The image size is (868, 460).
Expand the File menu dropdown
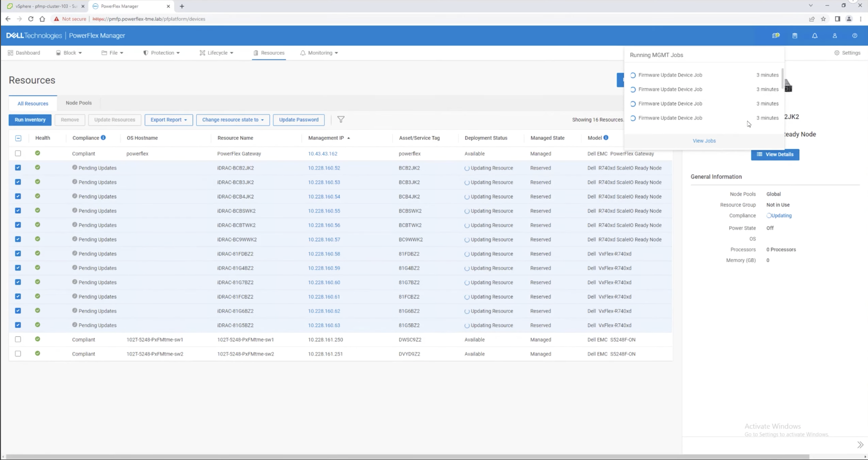113,53
